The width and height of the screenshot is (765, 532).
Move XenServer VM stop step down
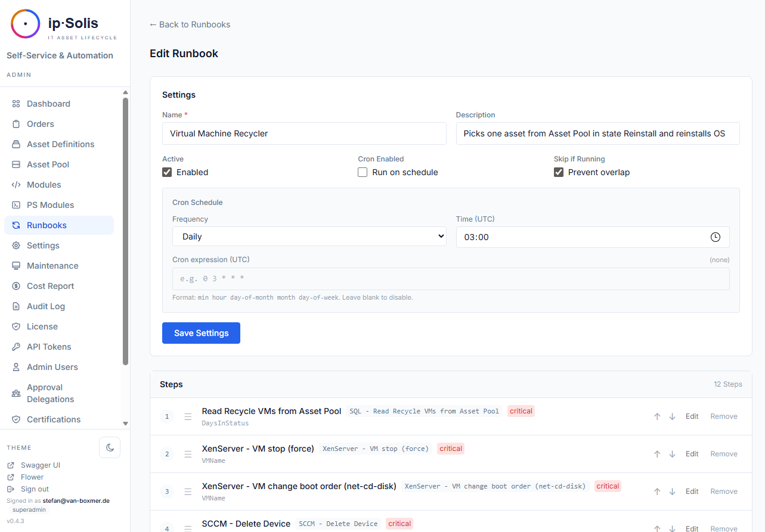tap(672, 454)
